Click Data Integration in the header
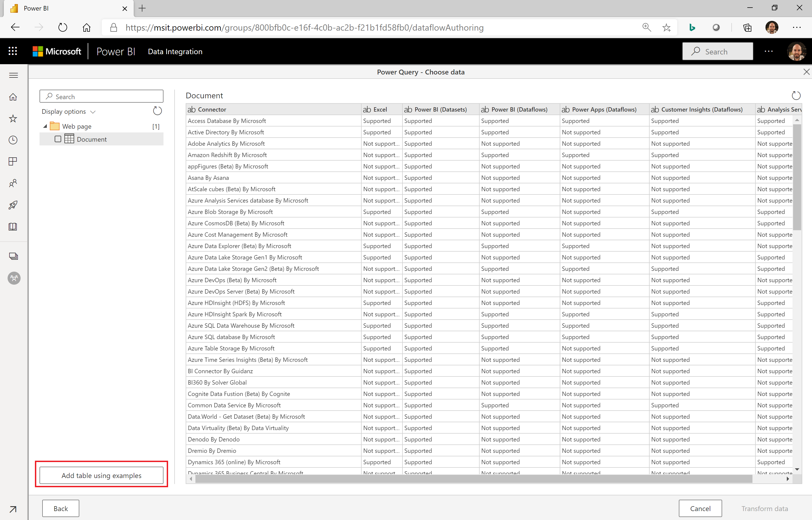 (x=175, y=51)
